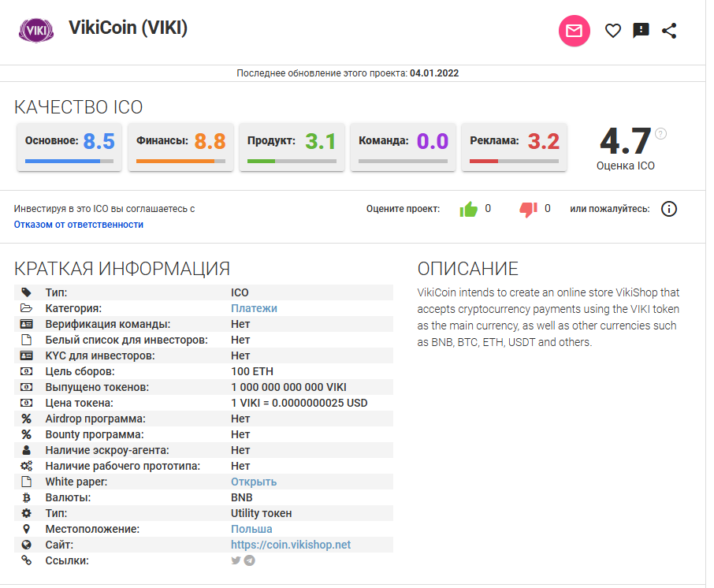Click the green Продукт progress bar
This screenshot has height=588, width=714.
pyautogui.click(x=292, y=161)
